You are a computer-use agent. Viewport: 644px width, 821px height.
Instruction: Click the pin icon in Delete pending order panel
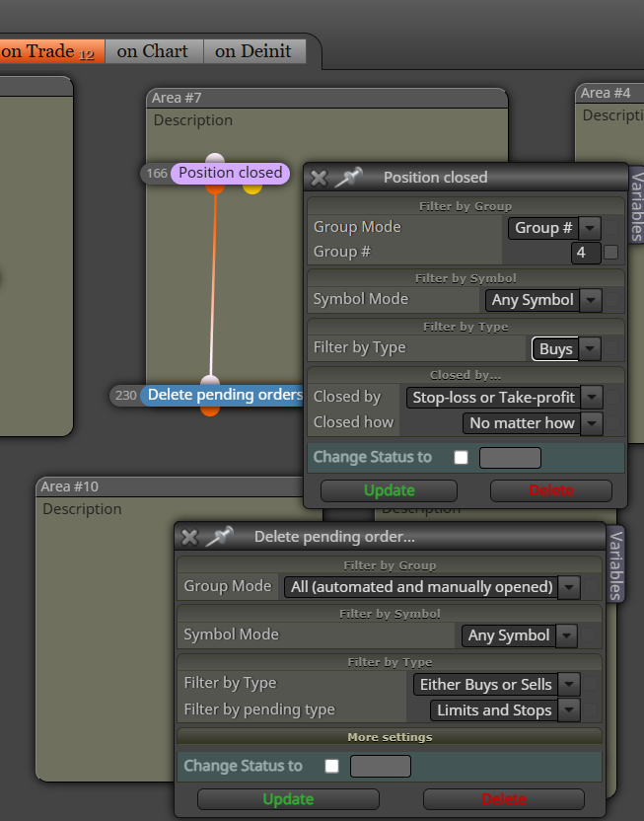point(219,537)
